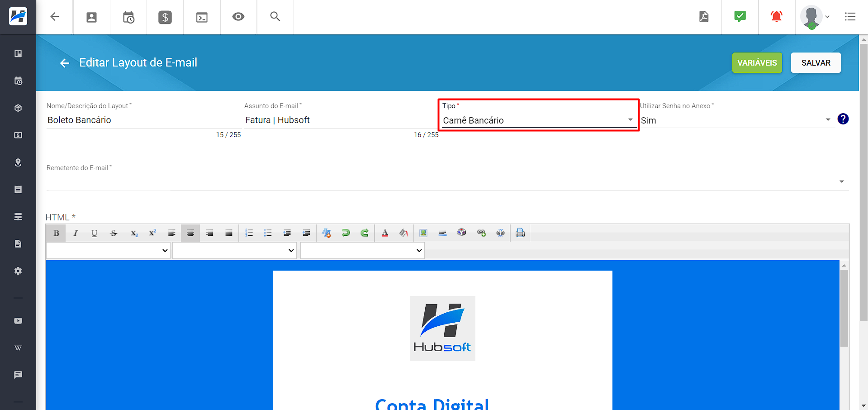Click the print icon in editor toolbar
868x410 pixels.
[520, 233]
